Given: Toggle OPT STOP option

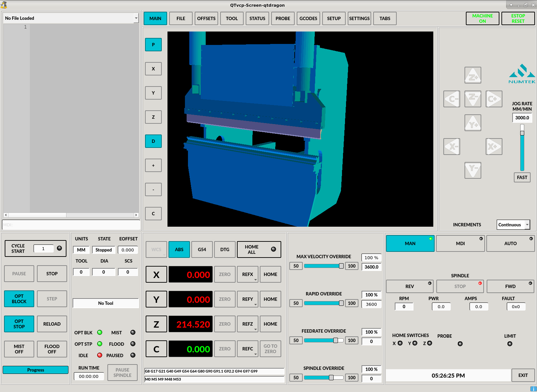Looking at the screenshot, I should [x=19, y=324].
